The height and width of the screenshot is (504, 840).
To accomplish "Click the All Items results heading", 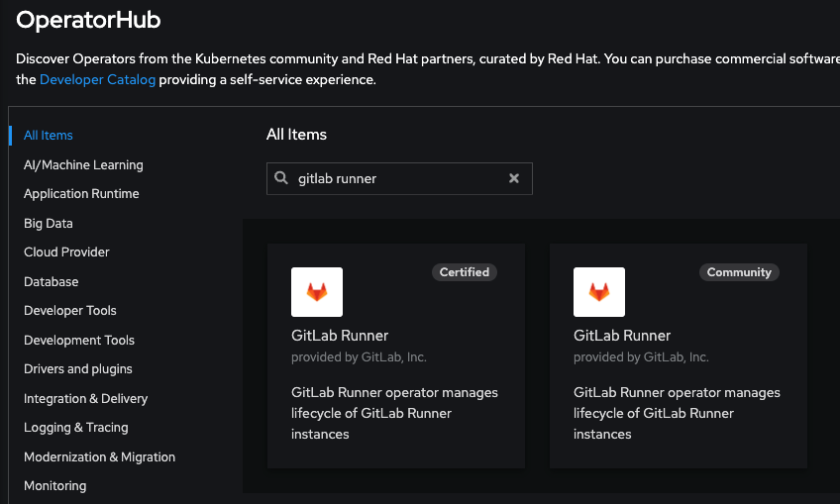I will [296, 135].
